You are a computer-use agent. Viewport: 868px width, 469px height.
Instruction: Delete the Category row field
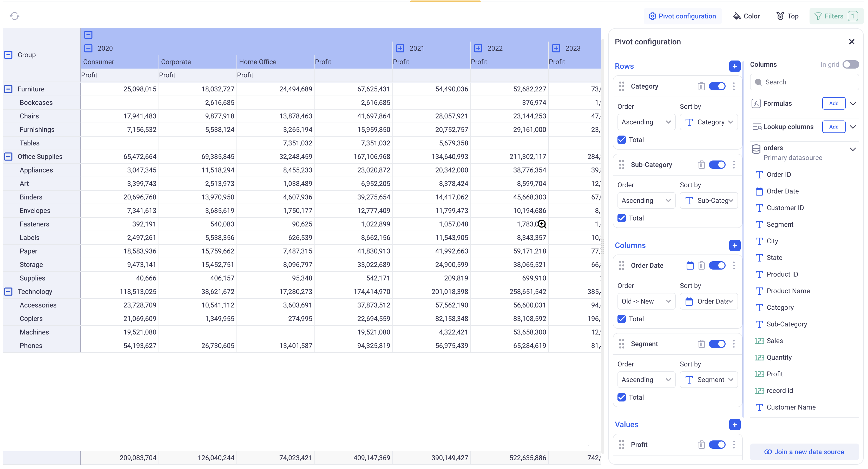click(x=701, y=86)
